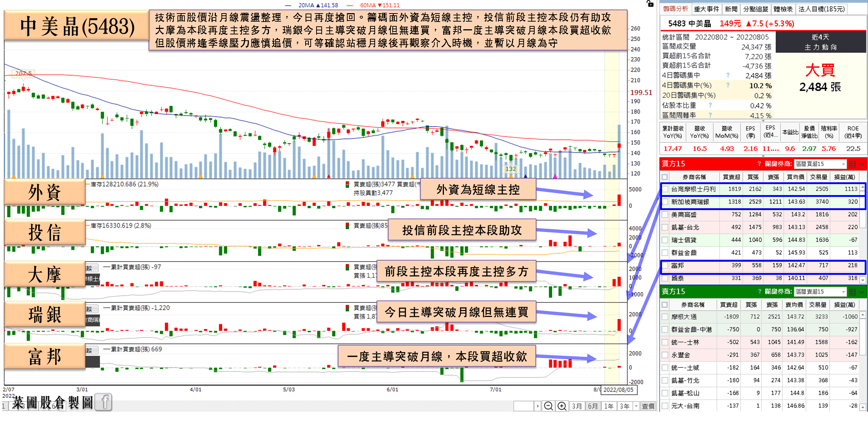The width and height of the screenshot is (868, 422).
Task: Switch to the 重大事件 tab
Action: point(706,9)
